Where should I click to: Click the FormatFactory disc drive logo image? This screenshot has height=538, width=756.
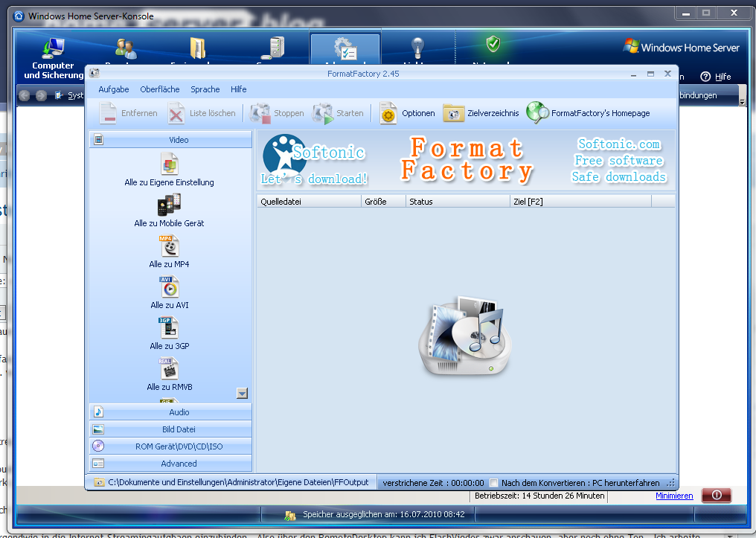465,336
